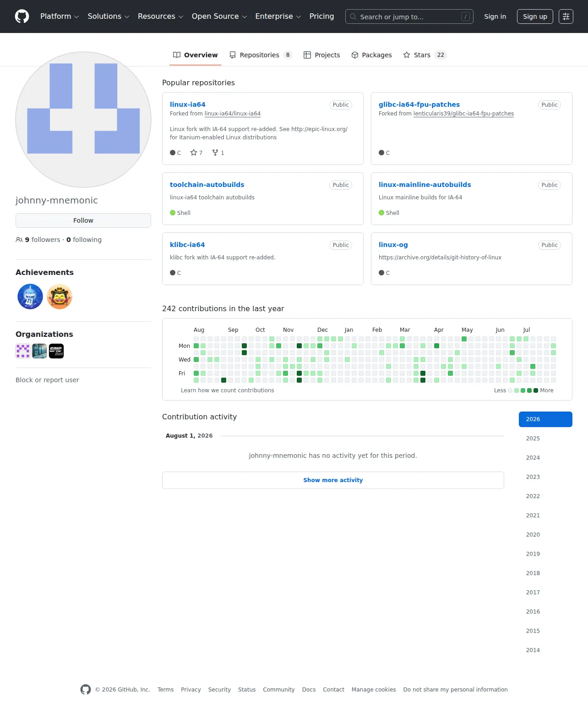Open the linux-ia64 repository
This screenshot has width=588, height=714.
point(188,104)
